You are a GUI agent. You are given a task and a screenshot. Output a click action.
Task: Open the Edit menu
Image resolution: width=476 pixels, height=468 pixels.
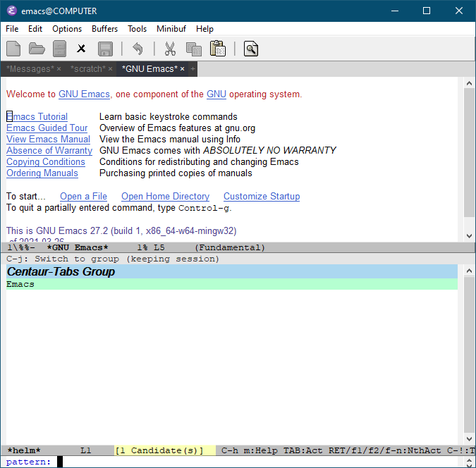tap(35, 29)
